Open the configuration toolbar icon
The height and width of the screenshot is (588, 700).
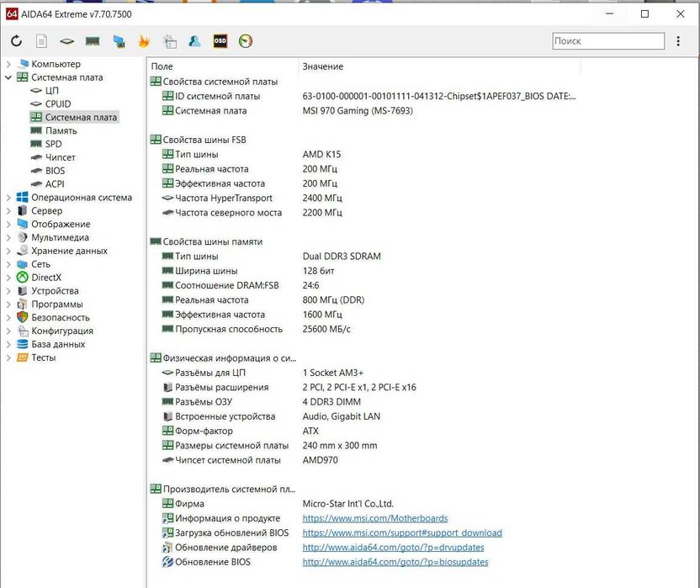[170, 41]
